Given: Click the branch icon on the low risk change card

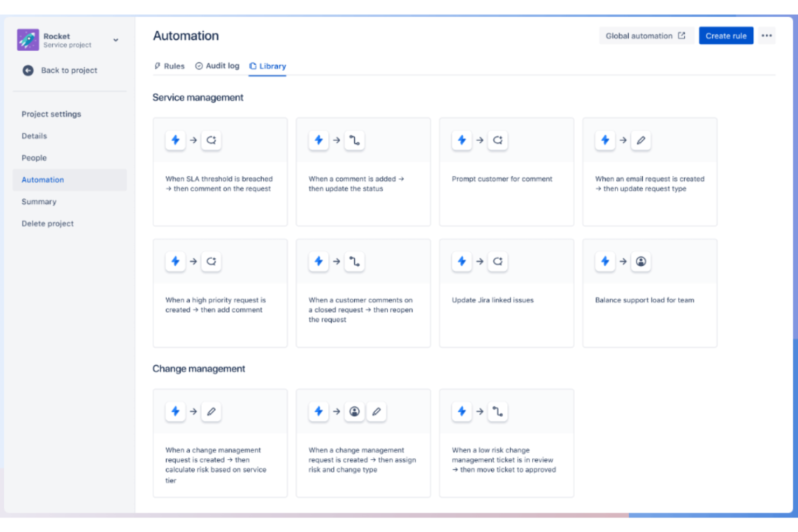Looking at the screenshot, I should [x=498, y=411].
